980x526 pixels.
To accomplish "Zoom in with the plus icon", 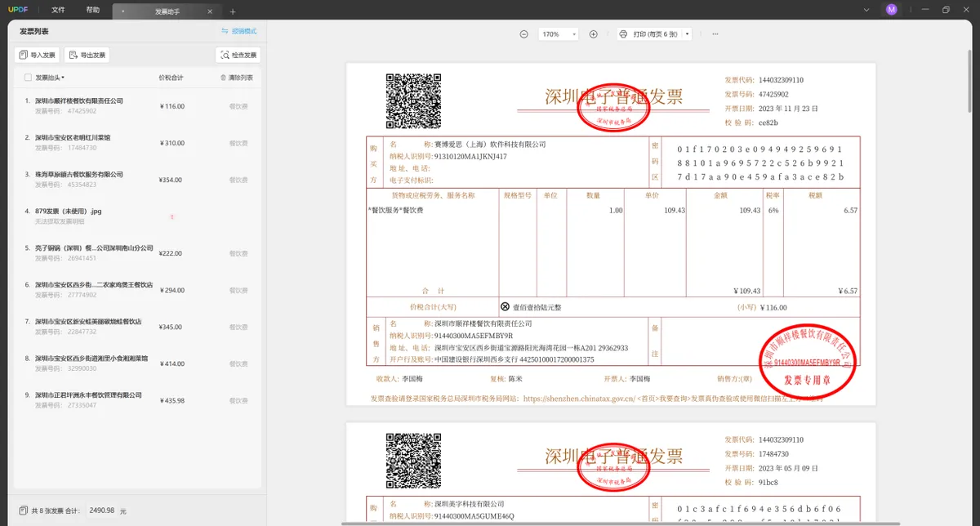I will point(594,34).
